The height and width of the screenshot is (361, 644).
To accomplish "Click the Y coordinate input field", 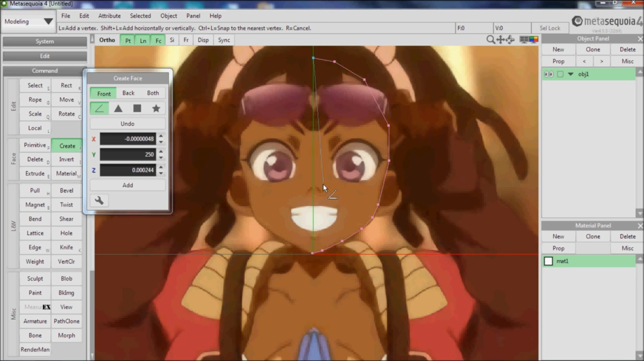I will tap(128, 155).
